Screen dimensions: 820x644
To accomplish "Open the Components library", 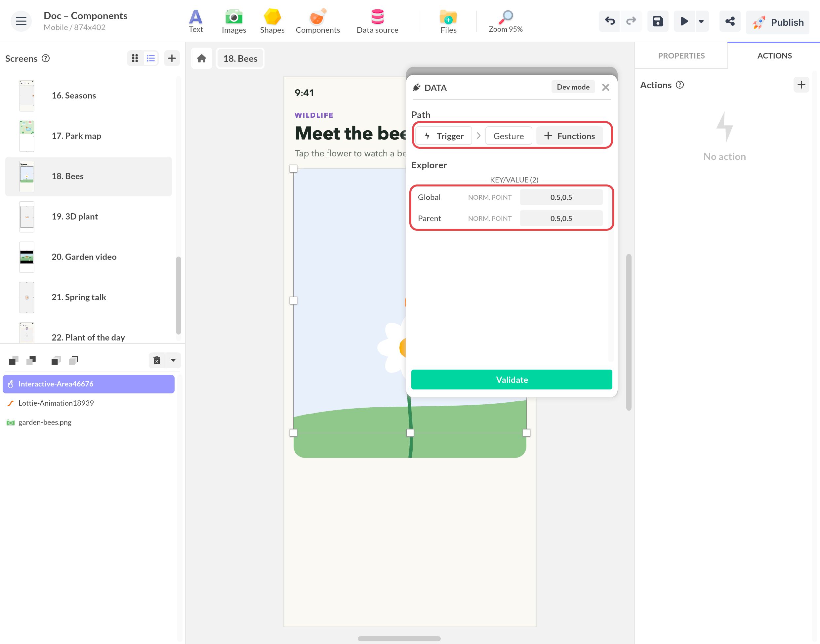I will [317, 21].
